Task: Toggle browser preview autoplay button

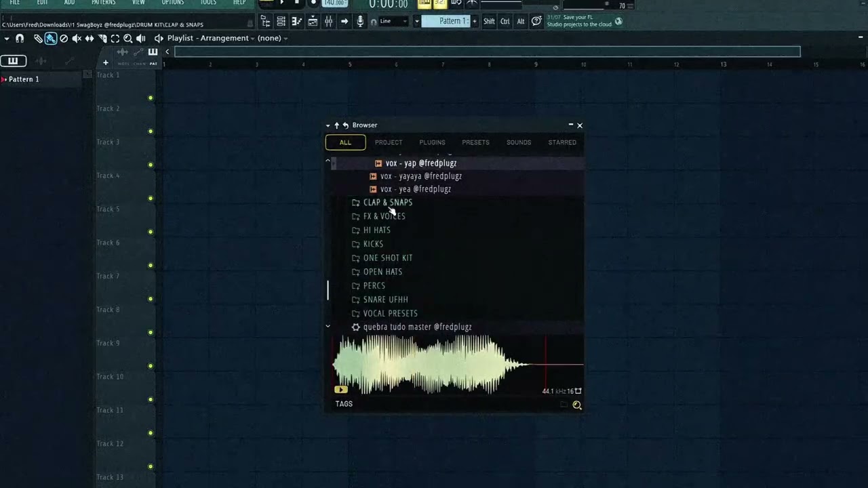Action: 341,390
